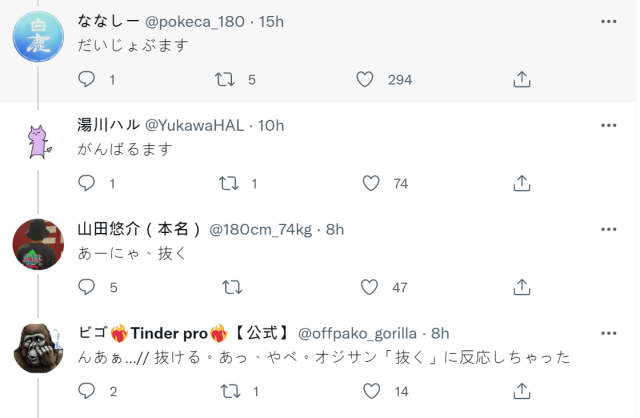
Task: Reply to ななしー's tweet
Action: point(87,79)
